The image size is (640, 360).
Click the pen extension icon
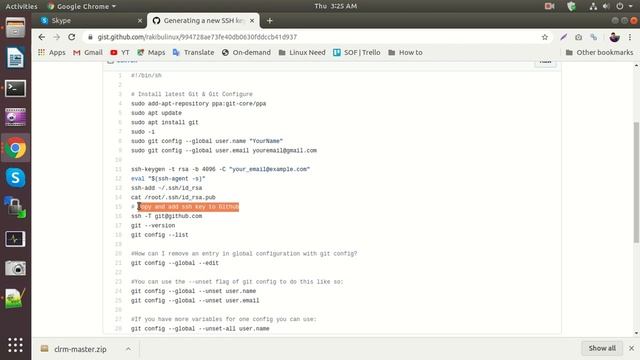point(564,37)
